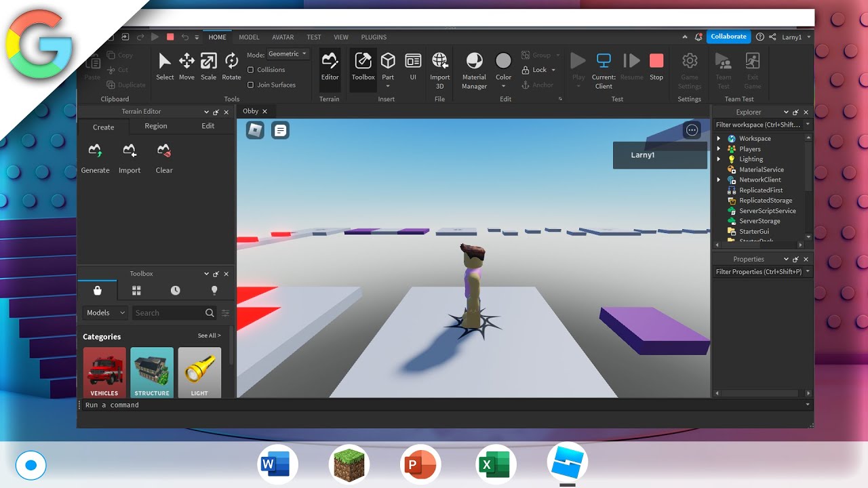Switch to Region tab in Terrain Editor

(x=156, y=126)
